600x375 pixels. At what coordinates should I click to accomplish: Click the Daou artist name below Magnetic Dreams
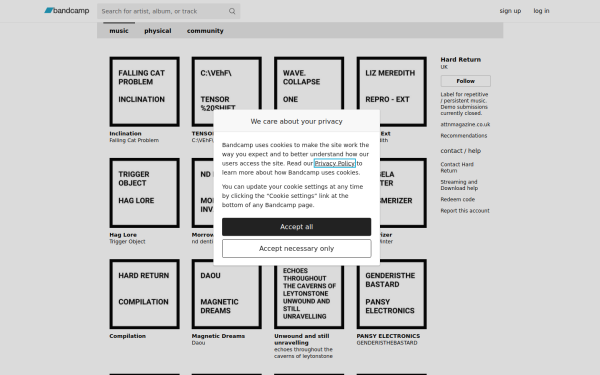[198, 343]
